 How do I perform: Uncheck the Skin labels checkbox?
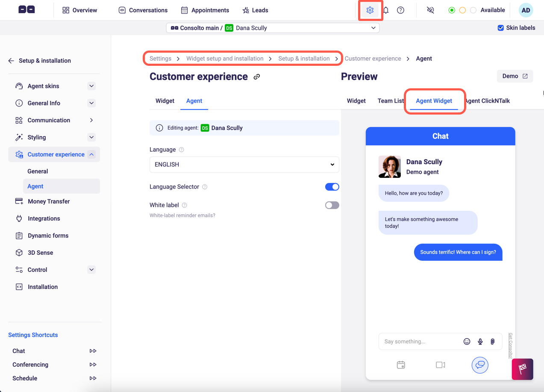(500, 27)
